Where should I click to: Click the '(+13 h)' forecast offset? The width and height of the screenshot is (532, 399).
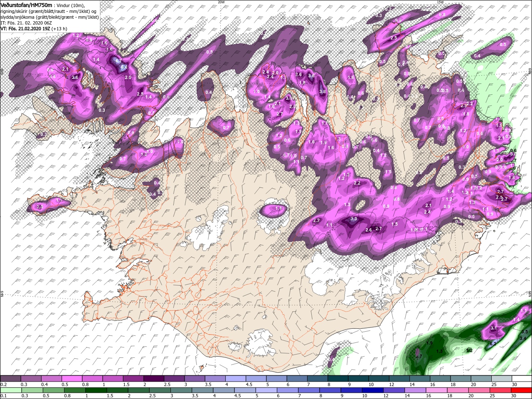(x=60, y=28)
